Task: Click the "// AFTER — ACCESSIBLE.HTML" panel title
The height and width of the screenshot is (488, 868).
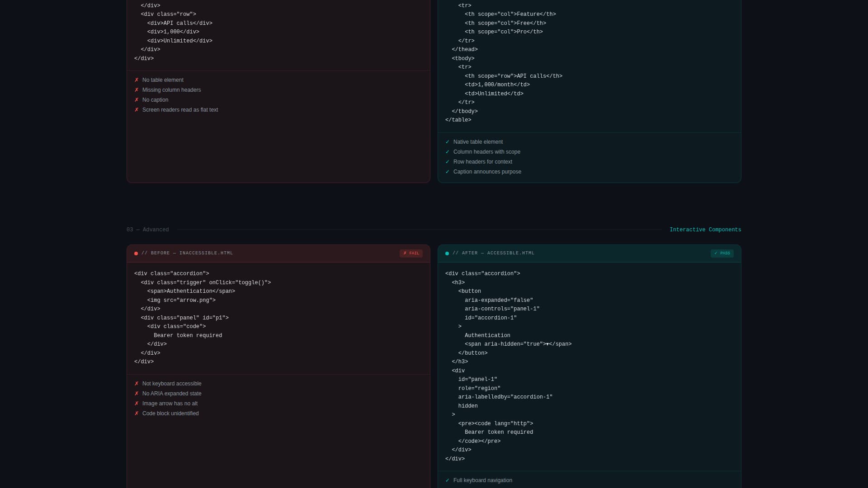Action: pos(493,253)
